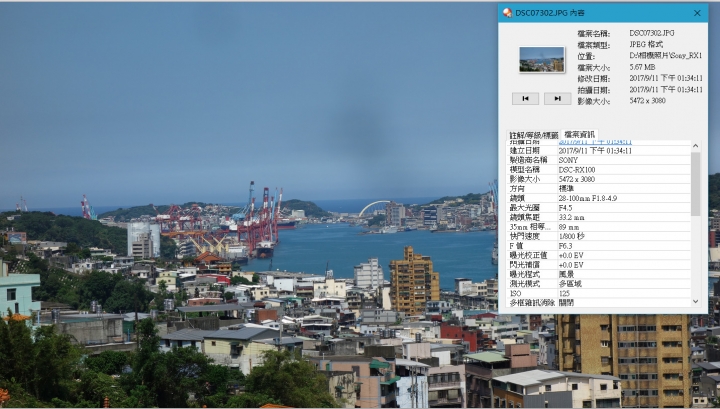Click the header 影像大小 value 5472 x 3080

point(647,101)
